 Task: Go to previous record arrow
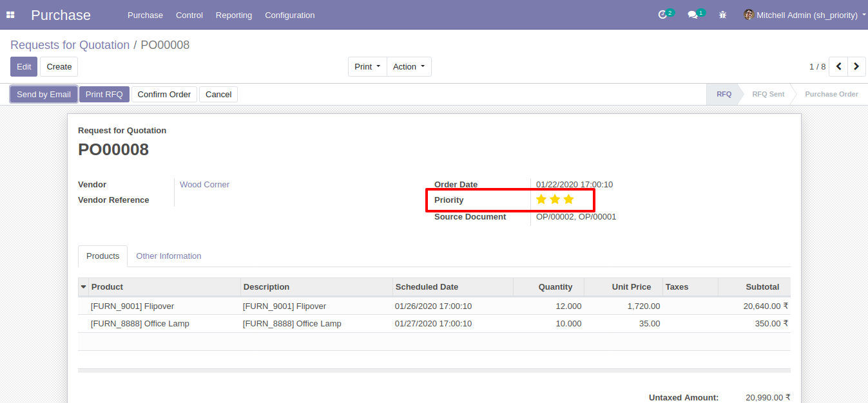click(x=838, y=66)
